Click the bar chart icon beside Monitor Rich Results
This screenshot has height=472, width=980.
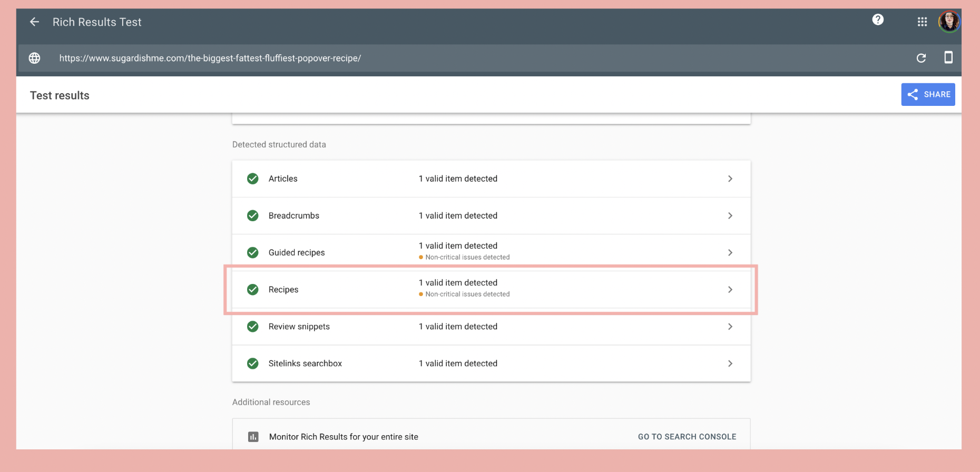[x=253, y=437]
